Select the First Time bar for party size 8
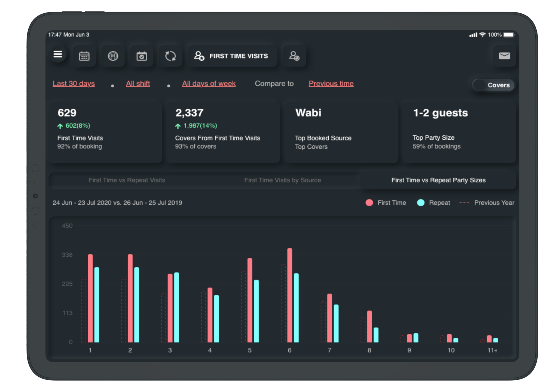This screenshot has height=392, width=559. 369,326
